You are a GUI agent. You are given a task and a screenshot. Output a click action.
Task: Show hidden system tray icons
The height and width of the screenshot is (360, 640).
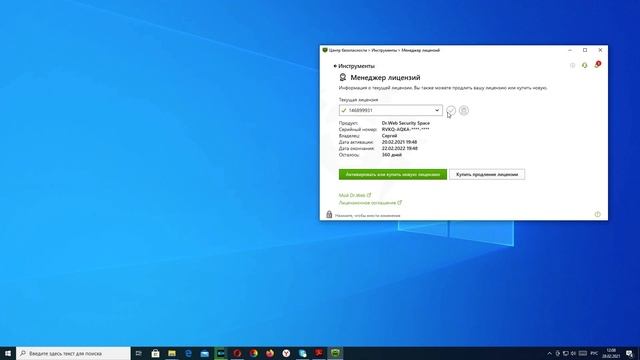pyautogui.click(x=549, y=353)
